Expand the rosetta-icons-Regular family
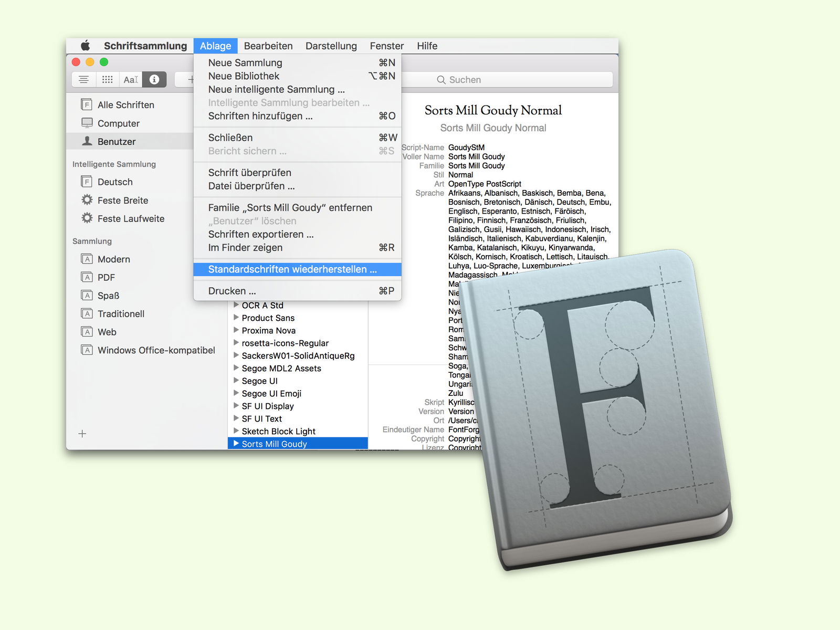This screenshot has width=840, height=630. 236,342
